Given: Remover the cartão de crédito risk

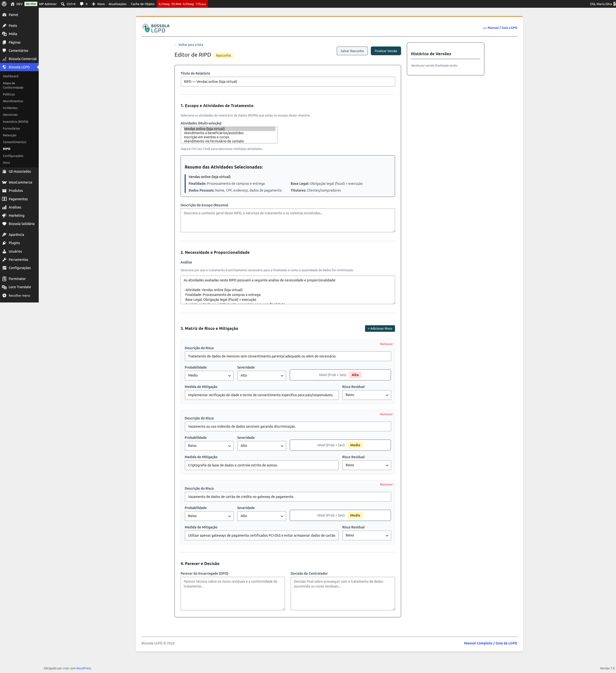Looking at the screenshot, I should tap(386, 484).
